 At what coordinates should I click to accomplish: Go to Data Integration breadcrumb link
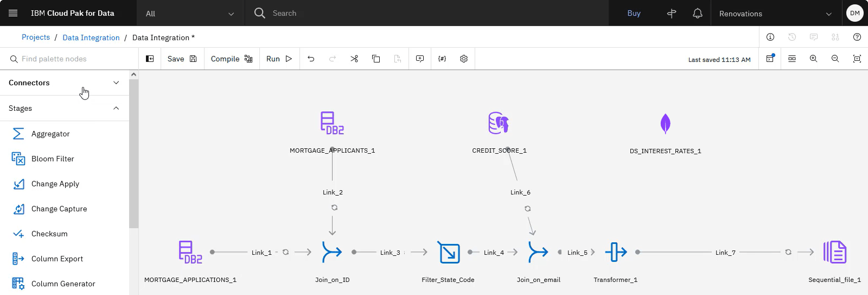tap(91, 37)
